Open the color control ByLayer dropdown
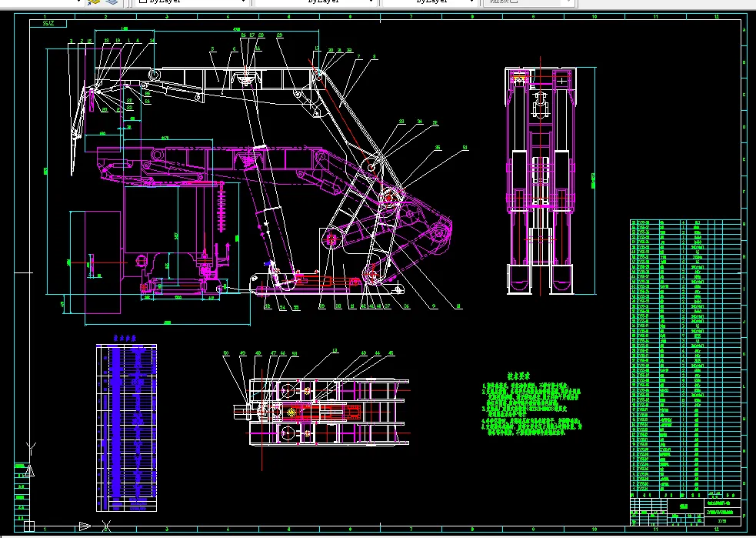The height and width of the screenshot is (538, 756). pyautogui.click(x=192, y=2)
